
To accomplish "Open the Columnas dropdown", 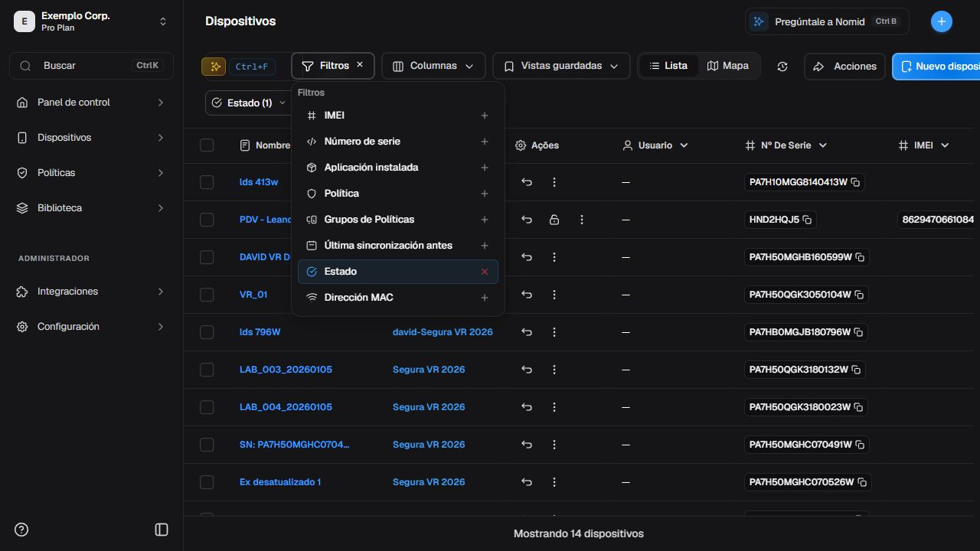I will pyautogui.click(x=433, y=67).
